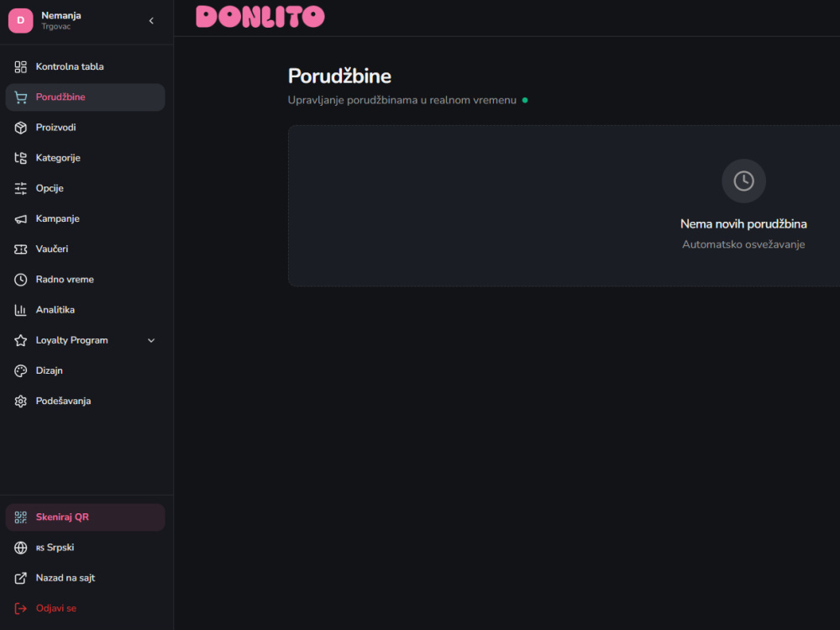Switch language via Srpski option
The height and width of the screenshot is (630, 840).
(85, 548)
